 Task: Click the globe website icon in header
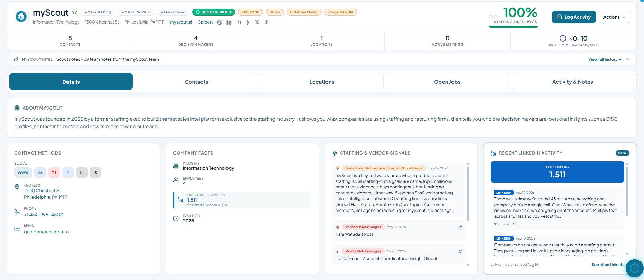pyautogui.click(x=220, y=22)
